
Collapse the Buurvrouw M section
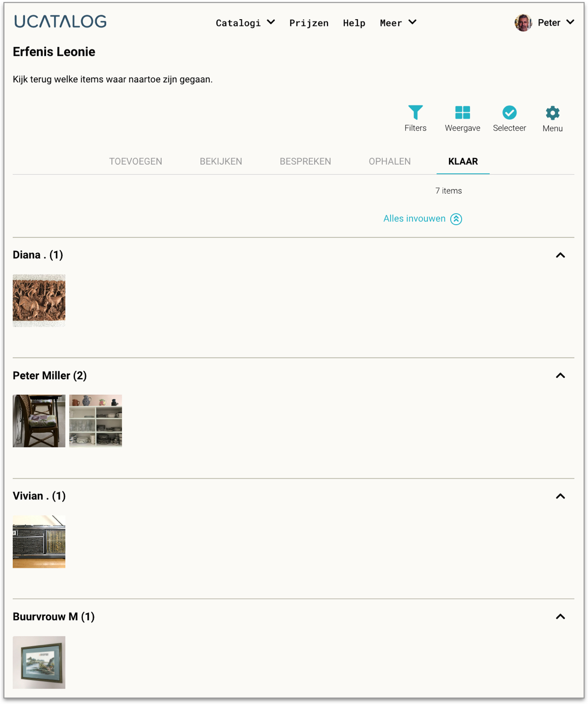[x=561, y=617]
